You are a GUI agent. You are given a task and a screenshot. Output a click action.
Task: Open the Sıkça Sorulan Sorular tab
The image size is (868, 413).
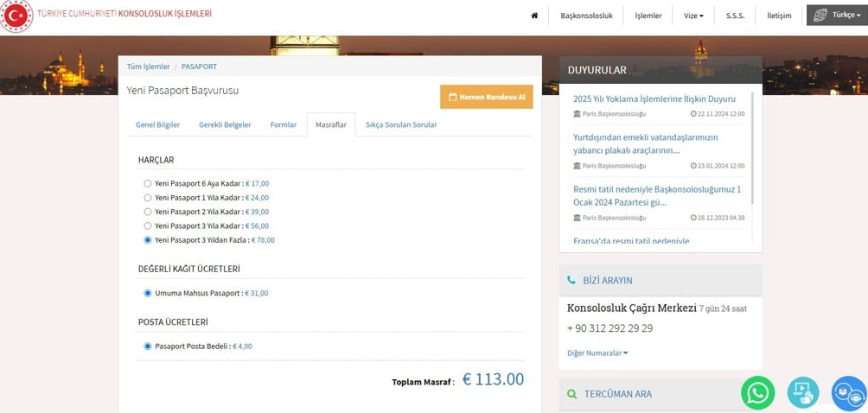[x=400, y=124]
